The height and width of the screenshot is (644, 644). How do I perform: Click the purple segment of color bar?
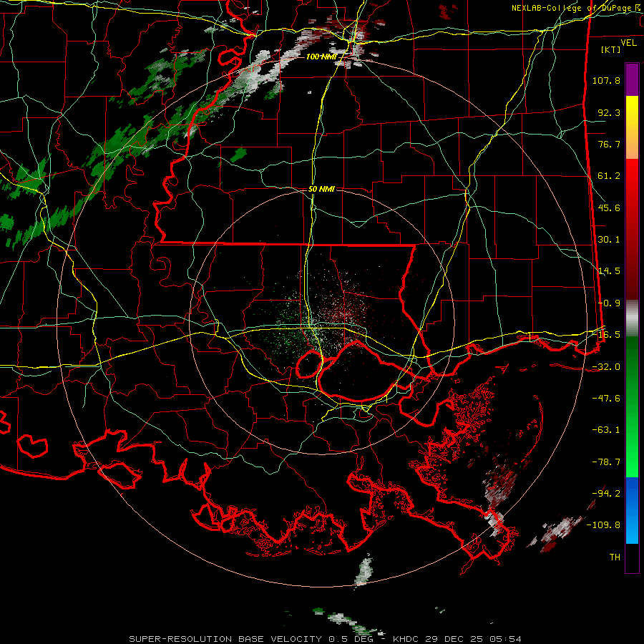tap(632, 79)
